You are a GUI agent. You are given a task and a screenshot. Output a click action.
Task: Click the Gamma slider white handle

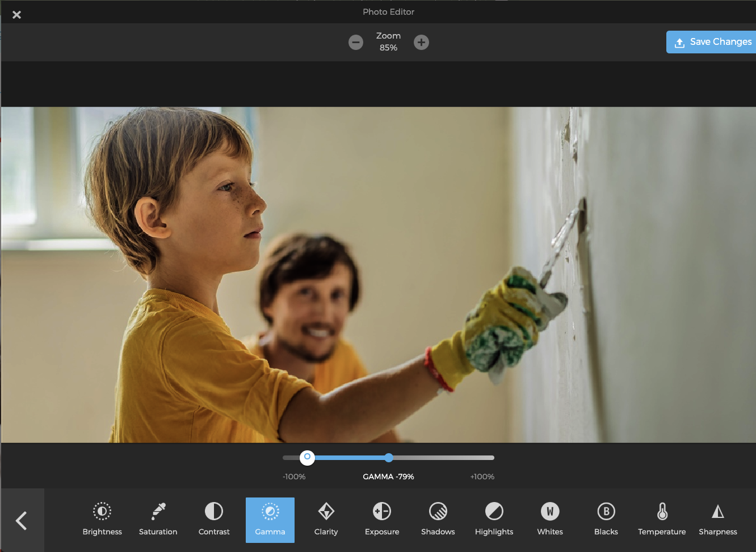tap(307, 457)
